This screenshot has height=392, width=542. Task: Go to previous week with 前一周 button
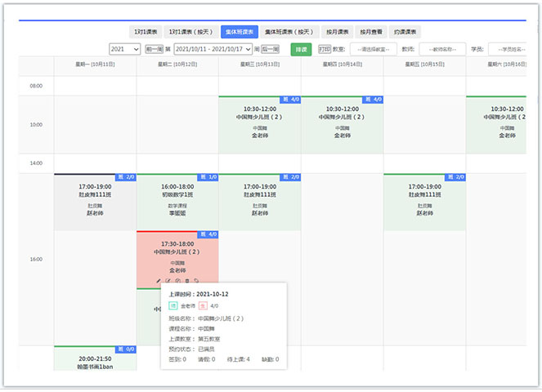[x=154, y=50]
